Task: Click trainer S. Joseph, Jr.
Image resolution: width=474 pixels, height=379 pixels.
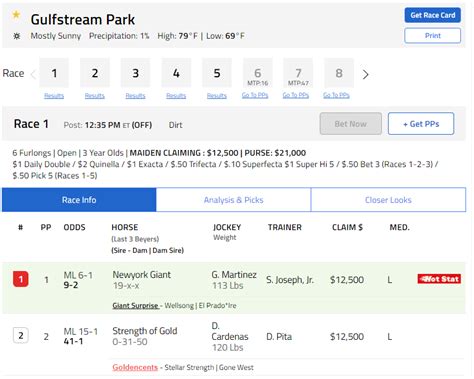Action: click(x=290, y=280)
